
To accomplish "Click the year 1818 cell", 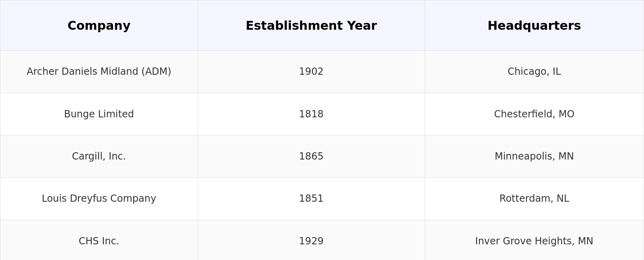I will [311, 114].
